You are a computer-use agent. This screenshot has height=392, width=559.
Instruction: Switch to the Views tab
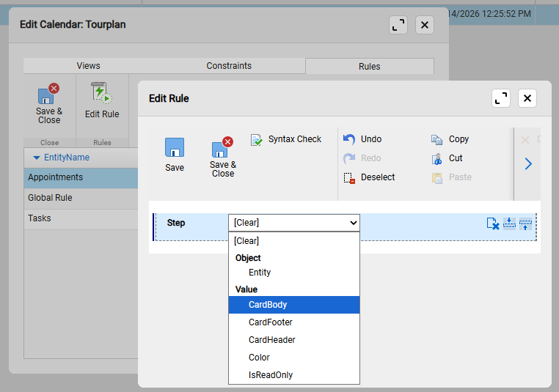click(88, 66)
